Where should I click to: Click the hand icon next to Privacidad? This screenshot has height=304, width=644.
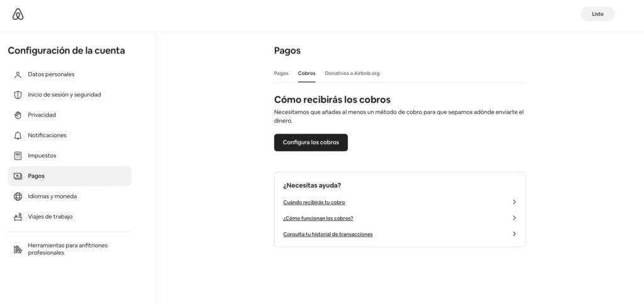[x=18, y=115]
